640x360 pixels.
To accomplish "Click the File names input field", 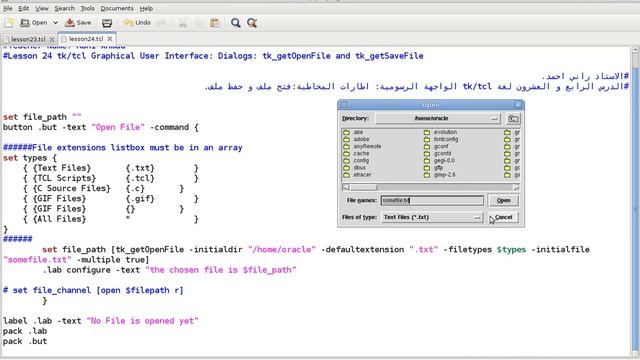I will pos(432,200).
